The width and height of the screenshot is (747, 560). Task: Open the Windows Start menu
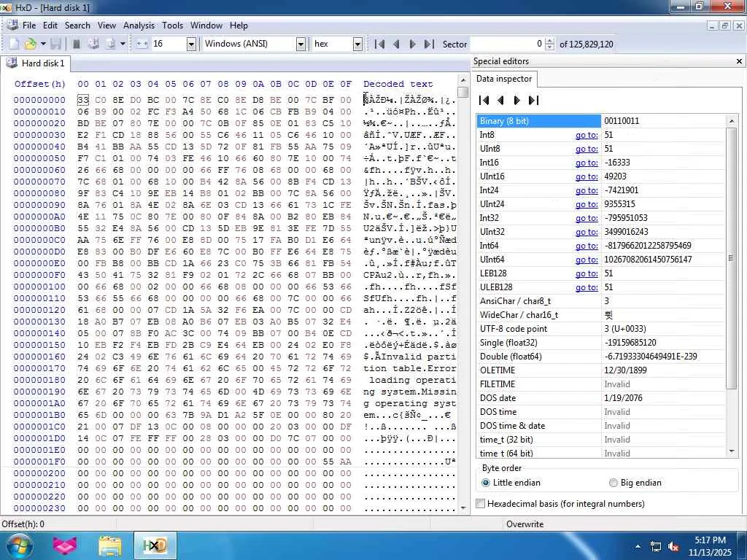click(18, 545)
